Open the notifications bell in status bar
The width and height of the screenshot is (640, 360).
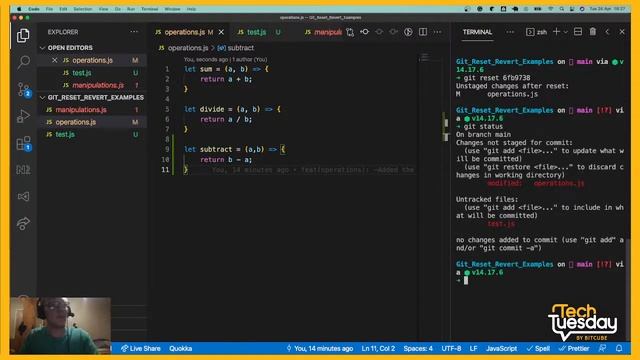tap(619, 348)
